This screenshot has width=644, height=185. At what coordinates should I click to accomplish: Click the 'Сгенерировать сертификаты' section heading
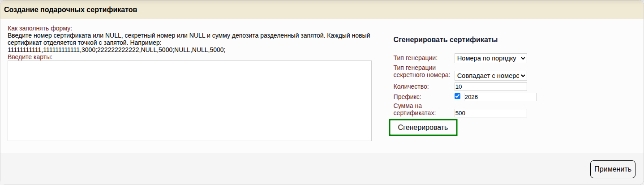[446, 39]
